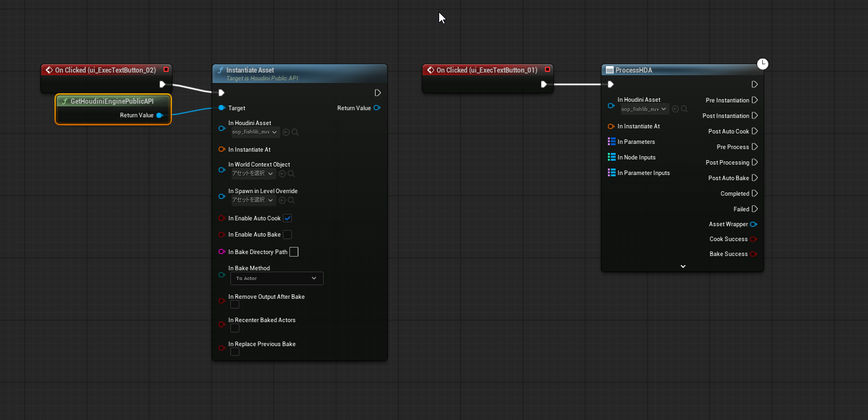Click the In Parameters map pin icon
Image resolution: width=868 pixels, height=420 pixels.
coord(611,141)
